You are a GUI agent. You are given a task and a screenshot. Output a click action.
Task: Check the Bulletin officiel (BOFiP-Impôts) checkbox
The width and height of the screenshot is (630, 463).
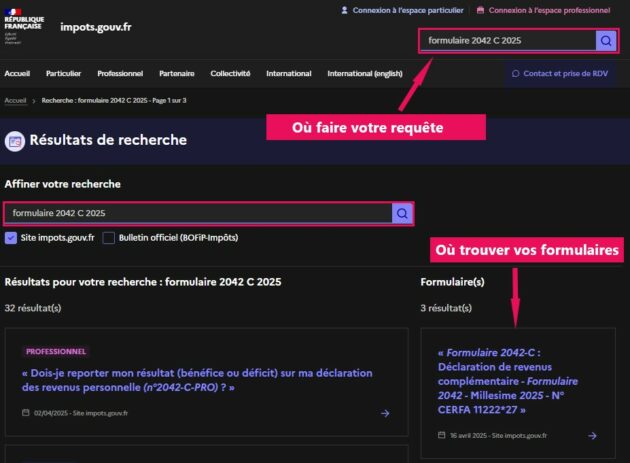tap(108, 238)
